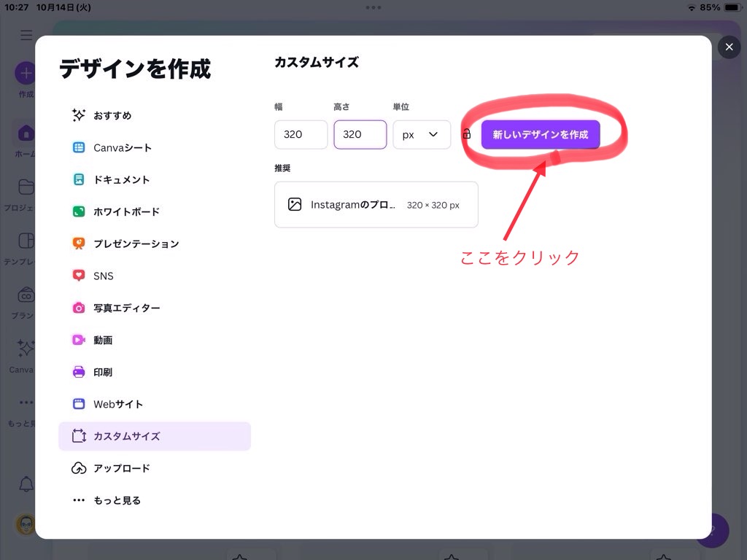
Task: Click the プレゼンテーション orange icon
Action: pos(79,244)
